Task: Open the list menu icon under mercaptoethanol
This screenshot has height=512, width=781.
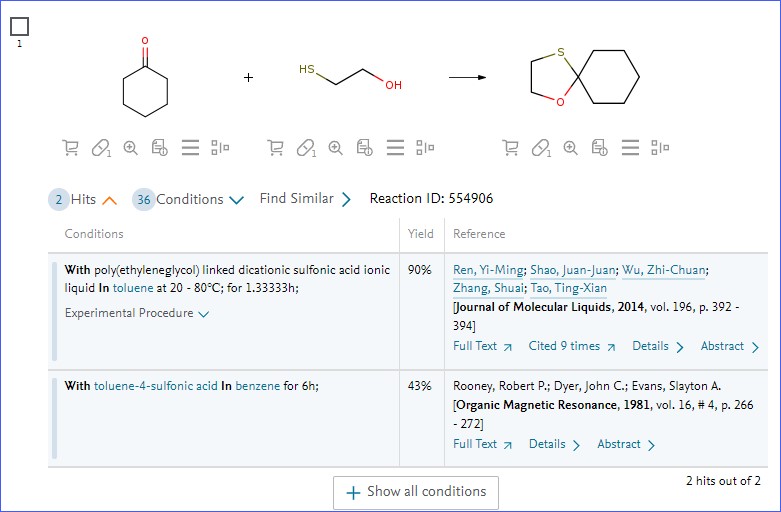Action: 395,148
